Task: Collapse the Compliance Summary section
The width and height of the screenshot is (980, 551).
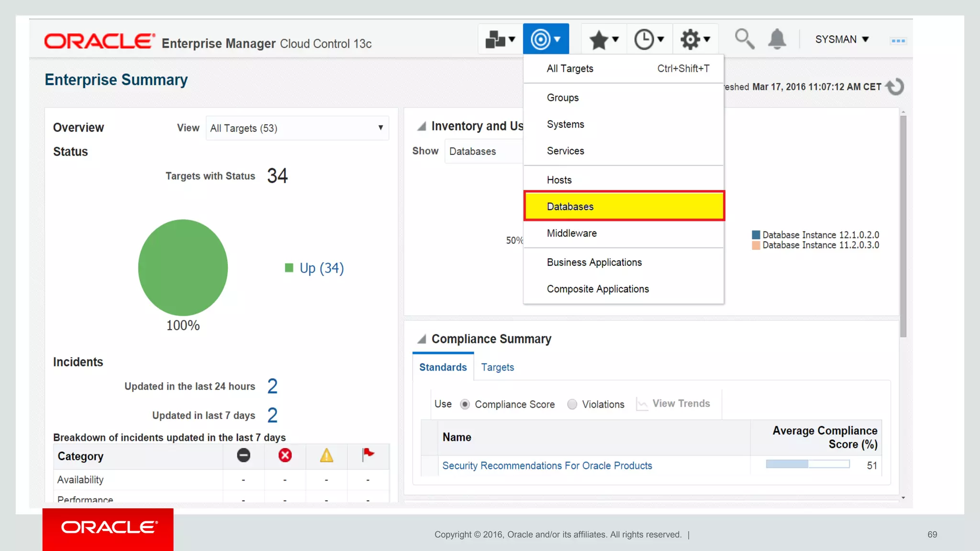Action: (x=422, y=339)
